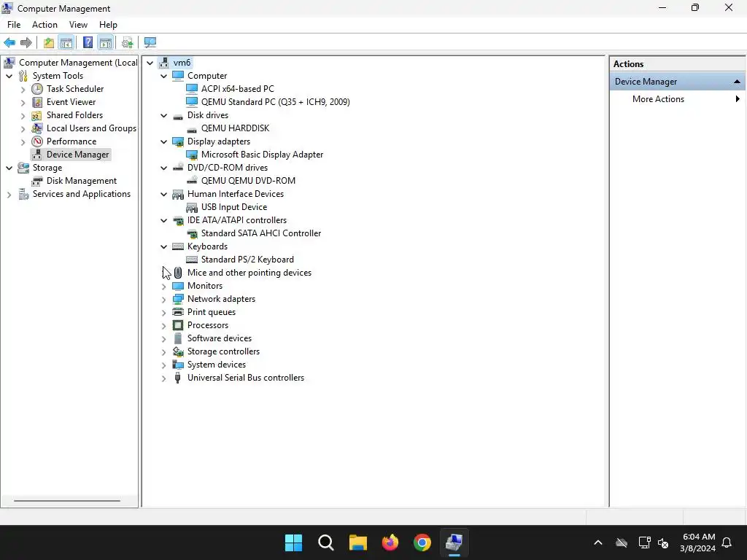Click the Network adapters icon
747x560 pixels.
(178, 299)
